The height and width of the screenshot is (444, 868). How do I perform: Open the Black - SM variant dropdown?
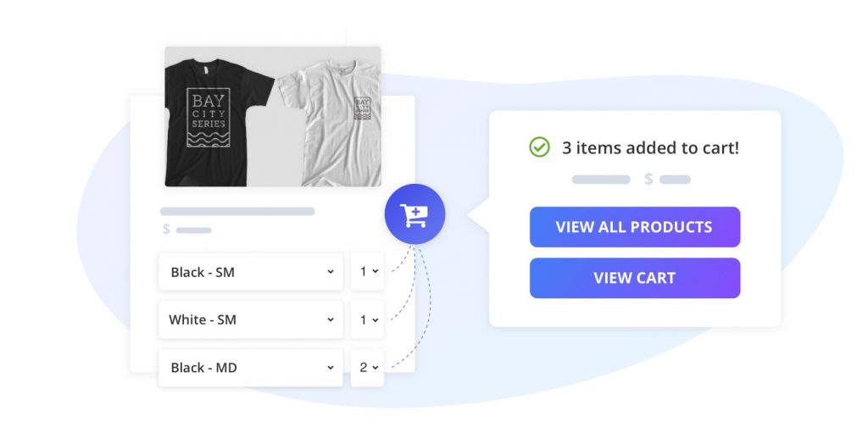251,272
